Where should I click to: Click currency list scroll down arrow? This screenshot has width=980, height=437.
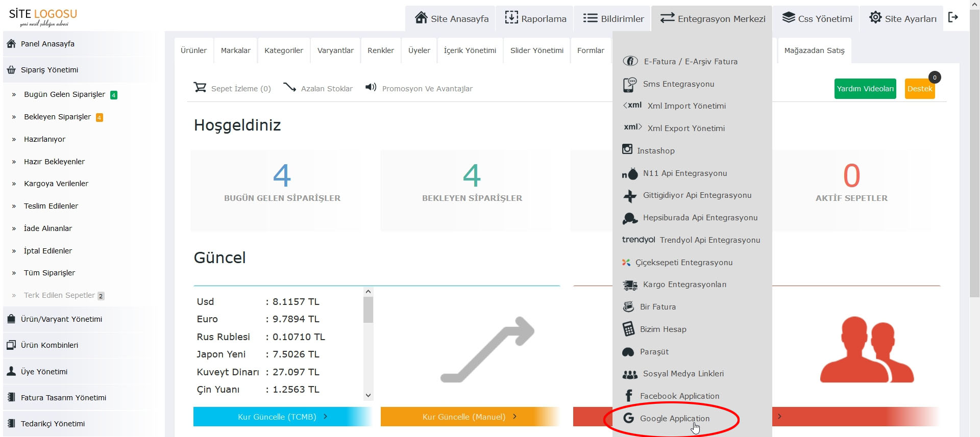pyautogui.click(x=368, y=395)
